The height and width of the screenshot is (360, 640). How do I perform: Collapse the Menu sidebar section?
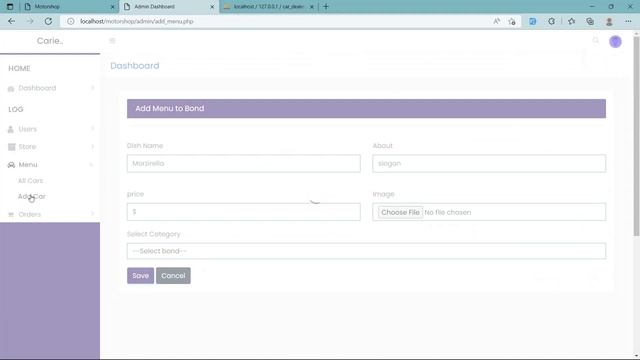pos(91,165)
